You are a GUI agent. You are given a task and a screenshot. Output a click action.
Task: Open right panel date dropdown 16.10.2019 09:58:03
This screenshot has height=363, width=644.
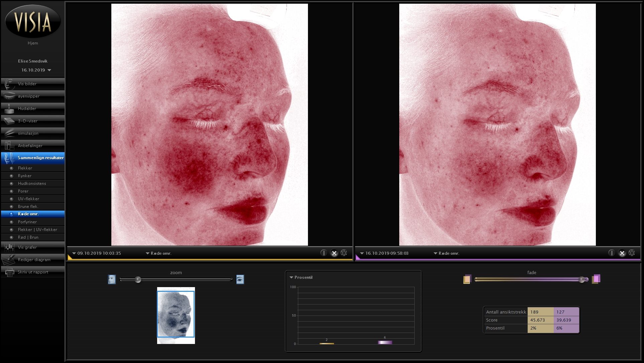click(384, 253)
